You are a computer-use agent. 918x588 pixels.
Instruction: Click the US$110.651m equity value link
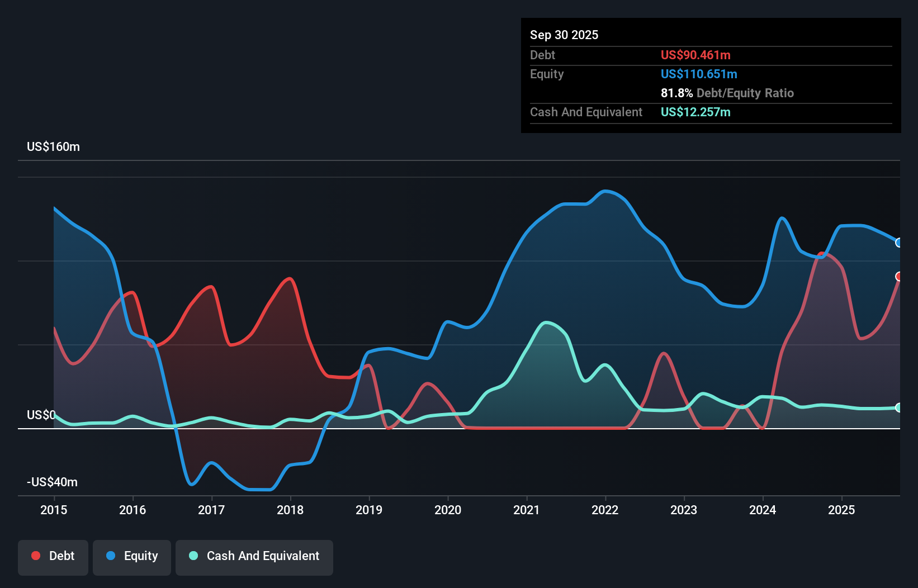(x=699, y=74)
